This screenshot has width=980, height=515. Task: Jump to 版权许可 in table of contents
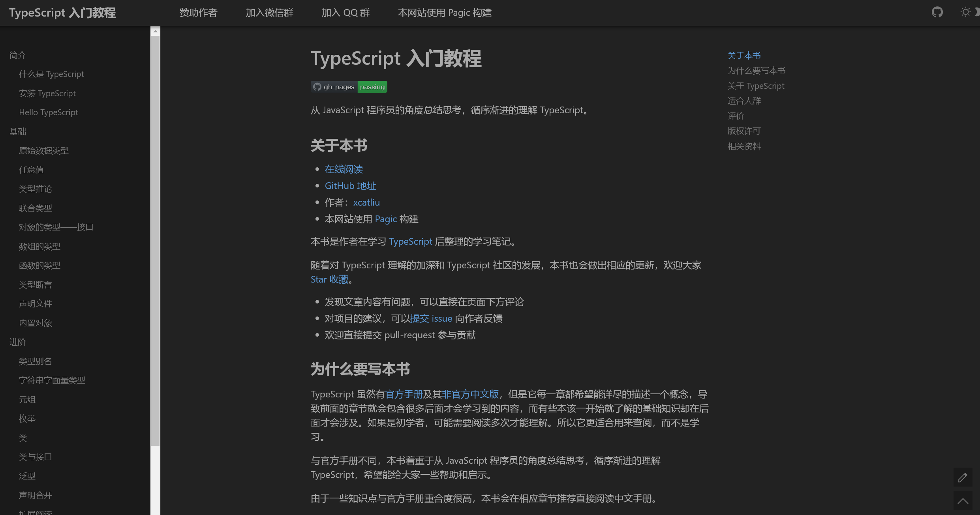[x=744, y=131]
